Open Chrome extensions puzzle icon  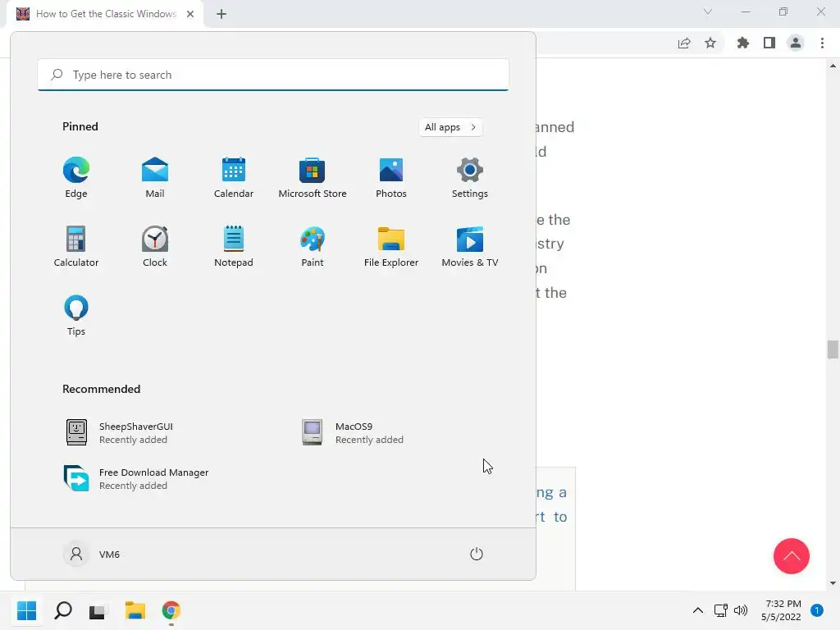tap(742, 43)
